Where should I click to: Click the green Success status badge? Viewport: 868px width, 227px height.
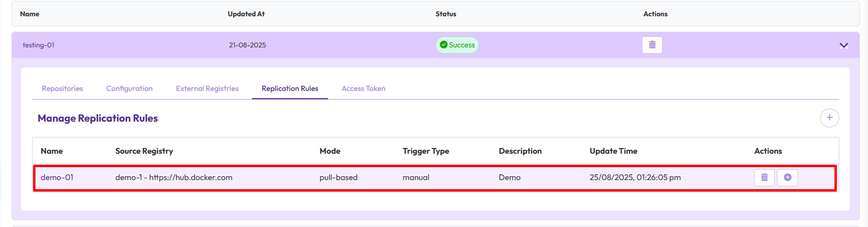(x=457, y=45)
